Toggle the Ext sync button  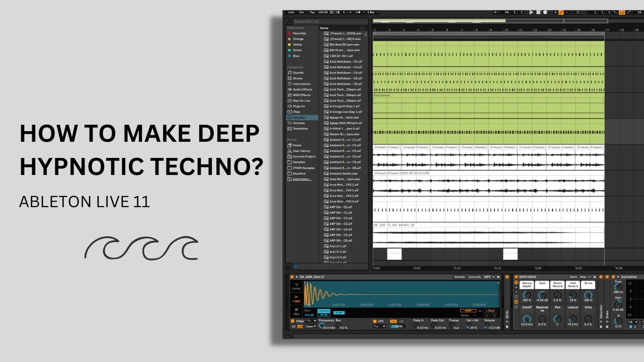click(302, 12)
